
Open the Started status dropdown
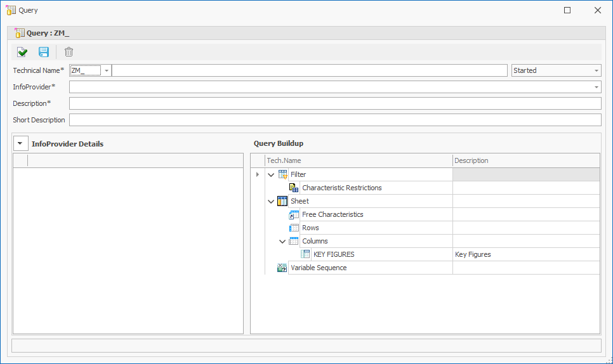[597, 71]
